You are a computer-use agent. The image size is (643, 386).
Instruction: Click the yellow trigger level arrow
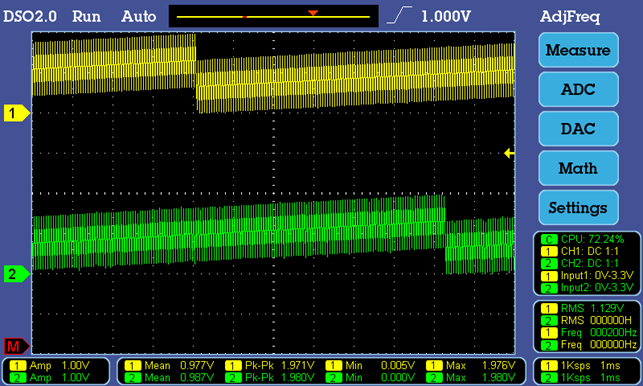[509, 153]
